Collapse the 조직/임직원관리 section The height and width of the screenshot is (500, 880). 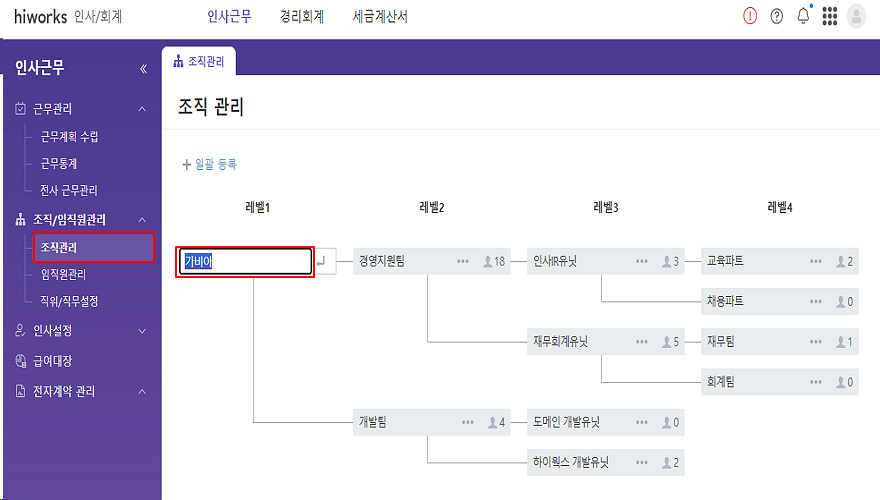click(142, 219)
